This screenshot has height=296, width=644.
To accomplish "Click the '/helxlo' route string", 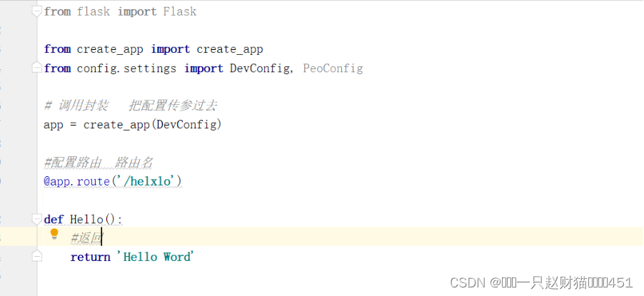I will (x=146, y=181).
